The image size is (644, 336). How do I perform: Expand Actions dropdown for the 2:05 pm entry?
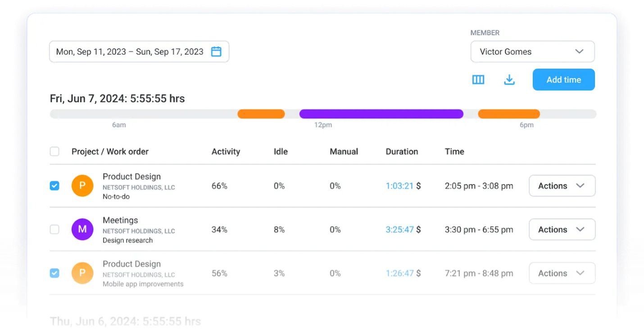coord(562,186)
